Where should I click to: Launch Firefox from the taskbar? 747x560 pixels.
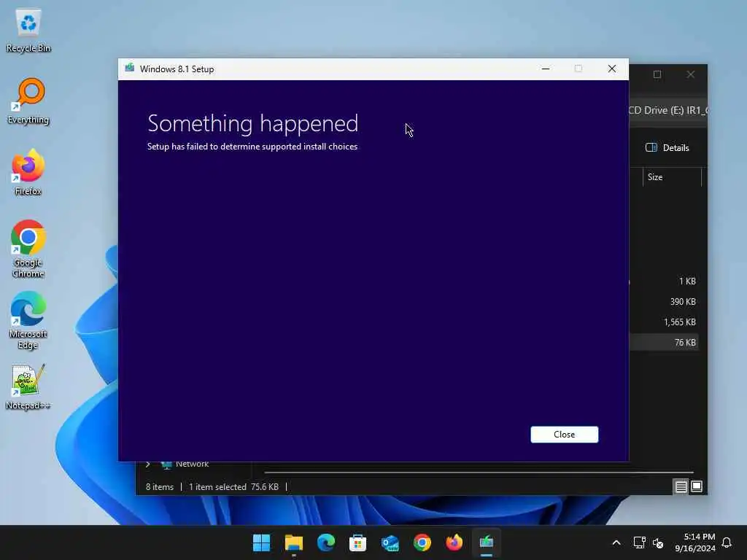tap(454, 542)
